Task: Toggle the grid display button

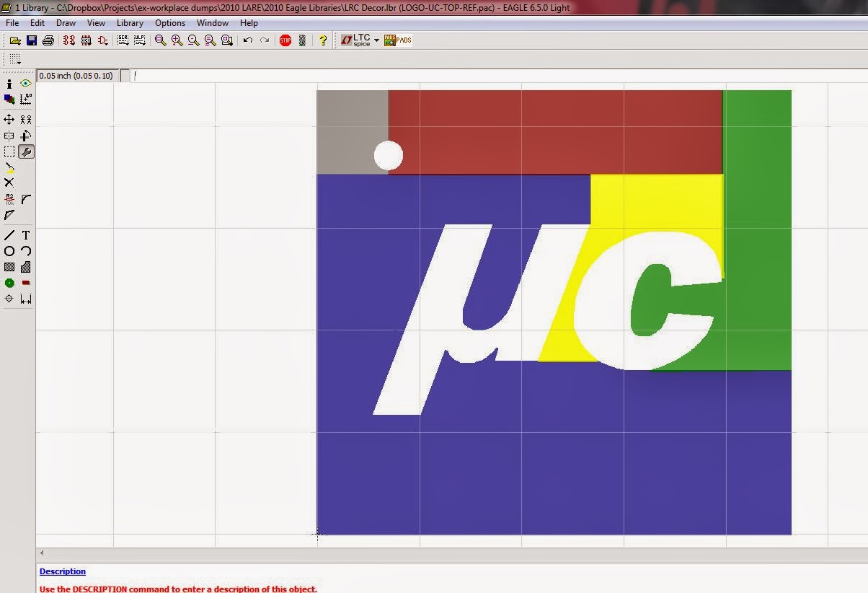Action: 14,58
